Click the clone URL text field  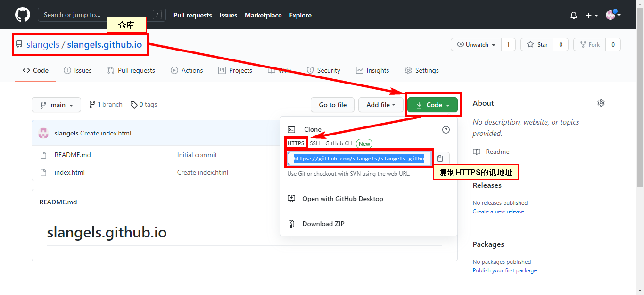(x=359, y=159)
